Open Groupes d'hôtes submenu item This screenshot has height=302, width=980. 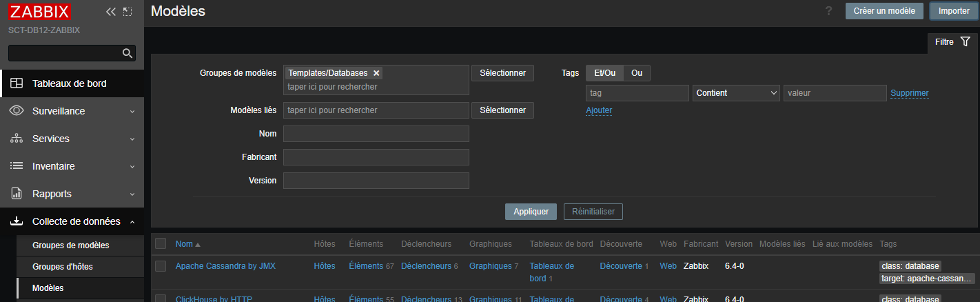click(63, 266)
